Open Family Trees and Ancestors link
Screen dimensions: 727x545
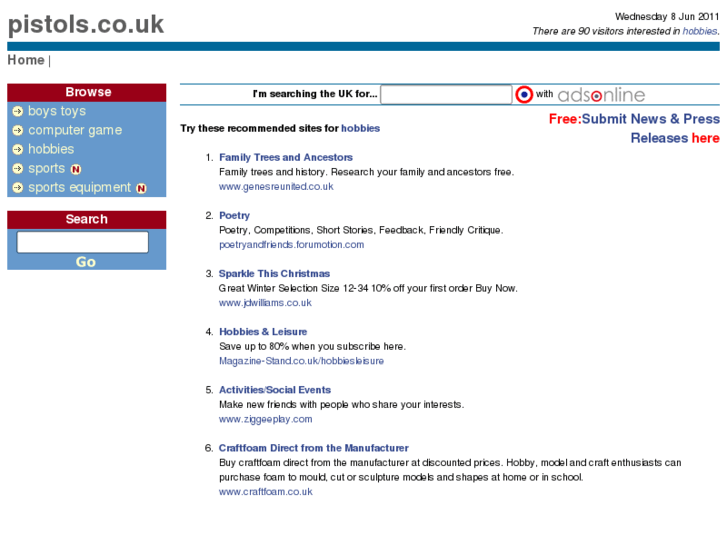tap(286, 157)
